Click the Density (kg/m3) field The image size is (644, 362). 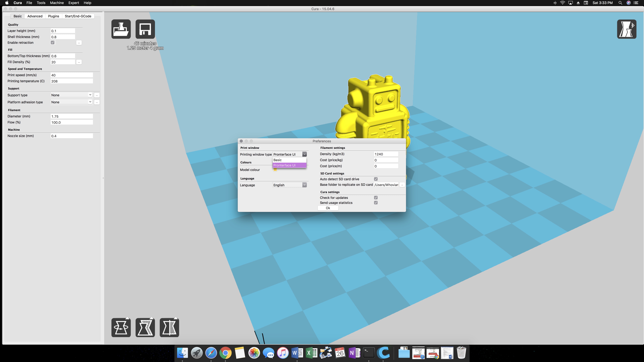point(386,154)
